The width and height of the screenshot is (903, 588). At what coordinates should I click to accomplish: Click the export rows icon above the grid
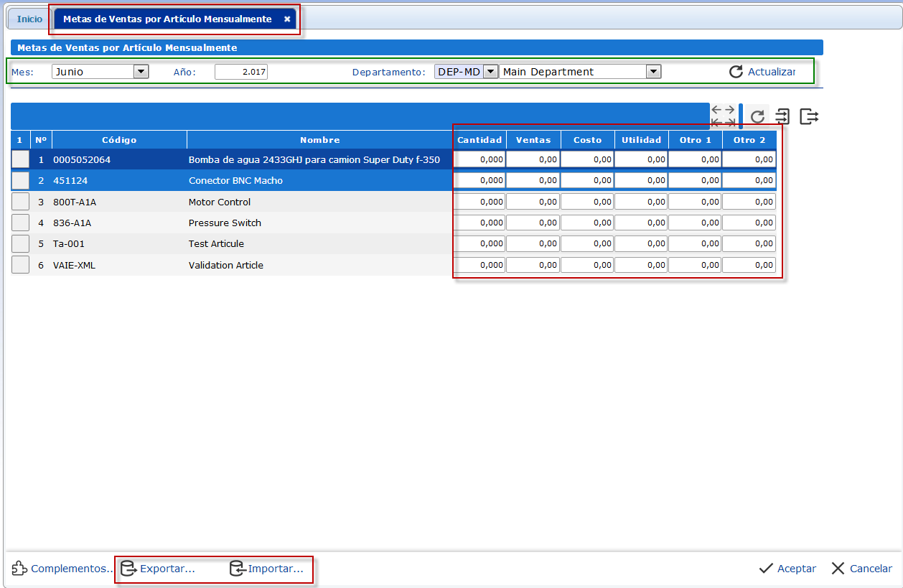point(809,117)
